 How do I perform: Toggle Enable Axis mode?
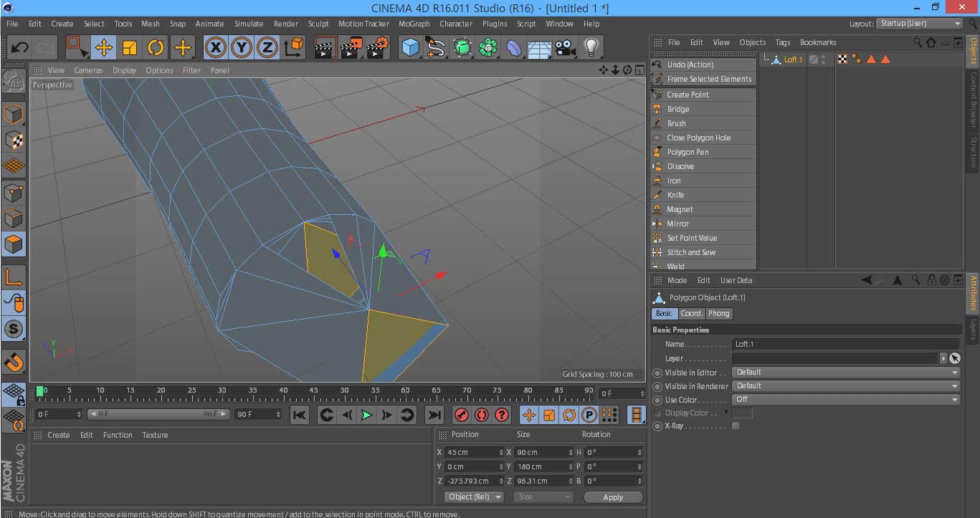pos(14,277)
